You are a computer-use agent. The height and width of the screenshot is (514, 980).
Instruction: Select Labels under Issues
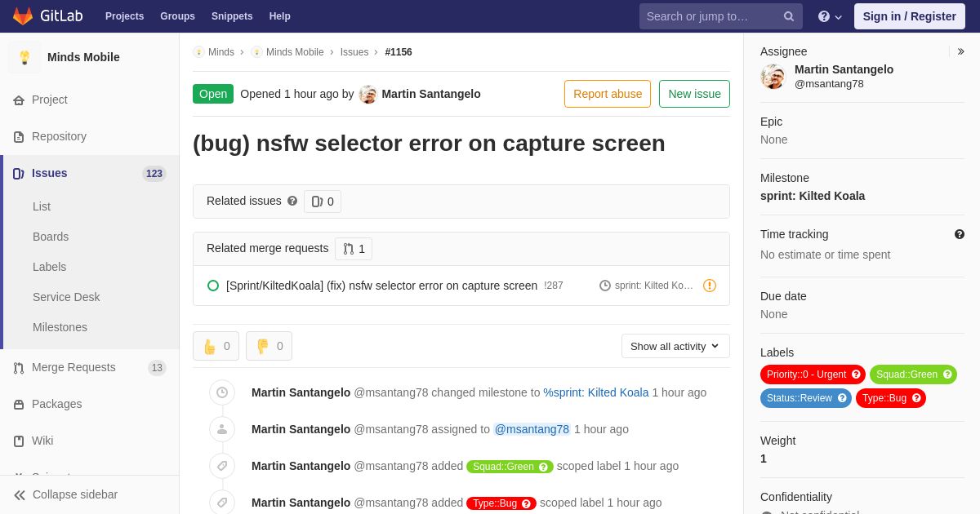(x=50, y=267)
